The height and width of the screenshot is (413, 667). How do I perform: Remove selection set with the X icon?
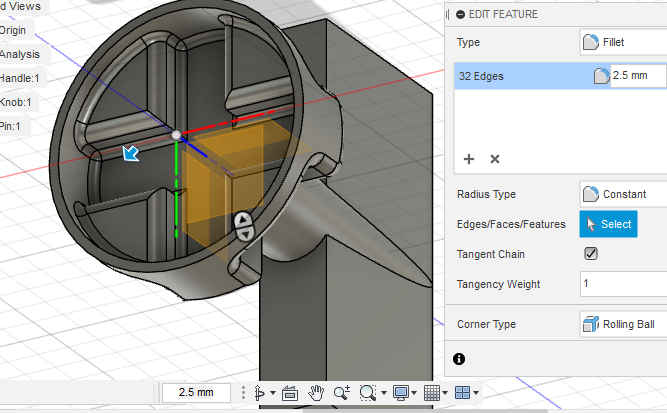tap(494, 159)
